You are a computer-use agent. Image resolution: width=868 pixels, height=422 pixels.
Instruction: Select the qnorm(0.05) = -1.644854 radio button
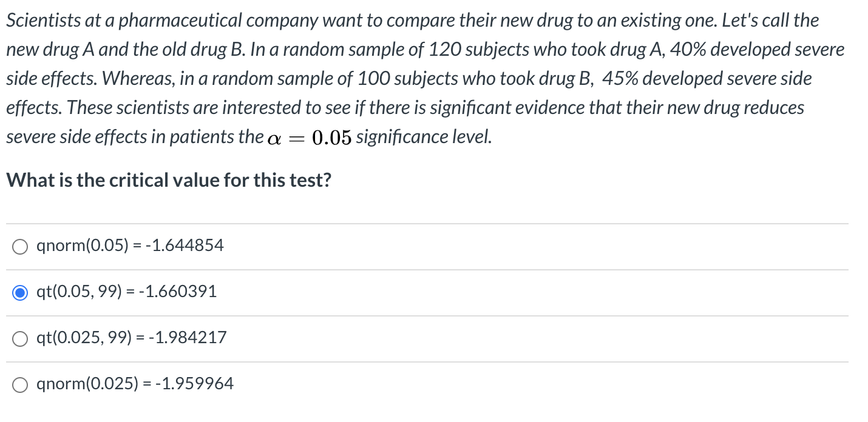point(20,247)
